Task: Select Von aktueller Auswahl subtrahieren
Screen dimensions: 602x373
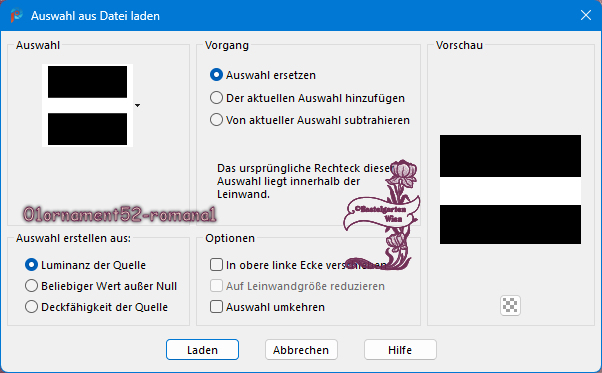Action: [310, 120]
